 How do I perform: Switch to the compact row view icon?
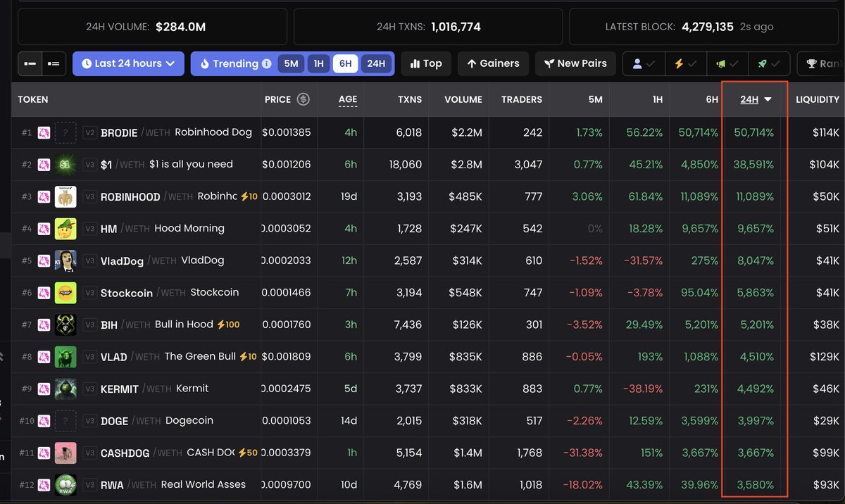pos(30,63)
